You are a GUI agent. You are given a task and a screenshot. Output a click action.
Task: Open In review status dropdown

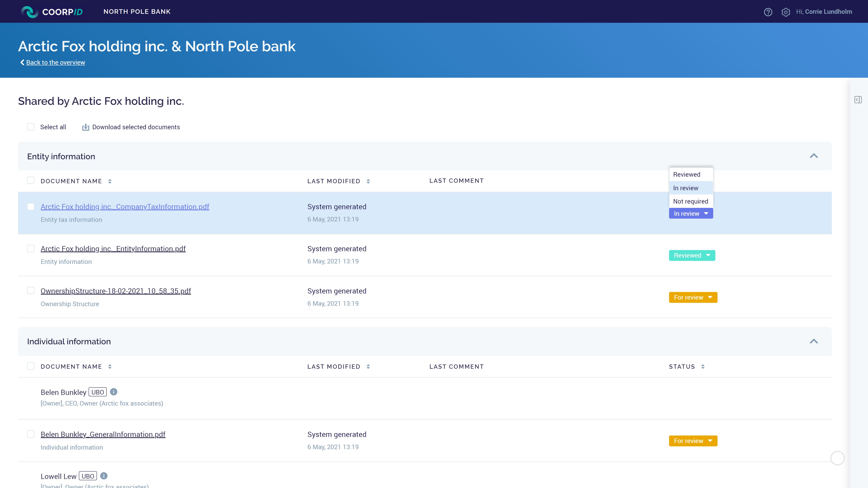(691, 213)
